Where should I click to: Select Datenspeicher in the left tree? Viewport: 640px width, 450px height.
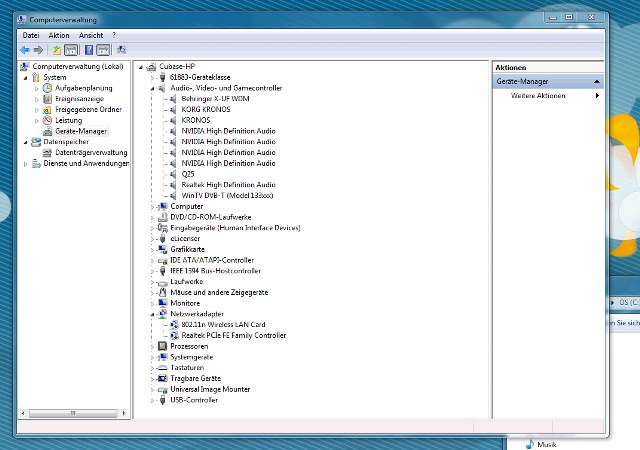[x=66, y=142]
